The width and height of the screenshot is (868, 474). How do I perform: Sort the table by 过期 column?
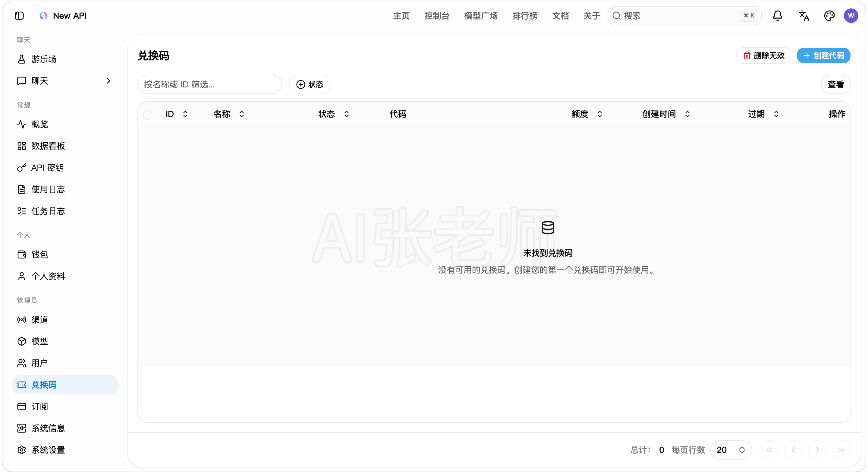[763, 114]
